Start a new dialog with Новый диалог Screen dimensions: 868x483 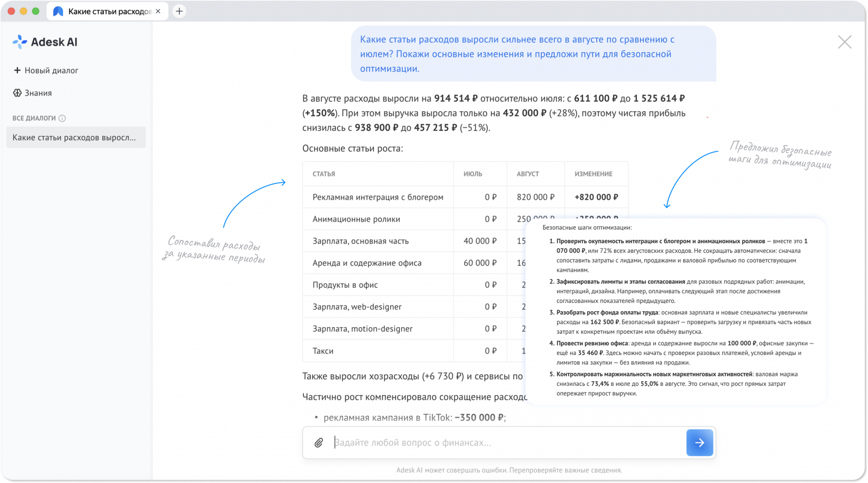click(x=46, y=71)
